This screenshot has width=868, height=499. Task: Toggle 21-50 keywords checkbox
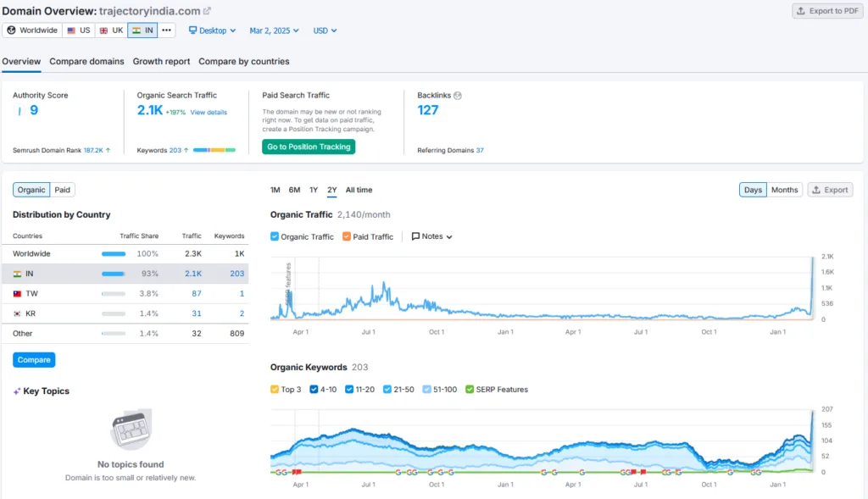pyautogui.click(x=387, y=390)
